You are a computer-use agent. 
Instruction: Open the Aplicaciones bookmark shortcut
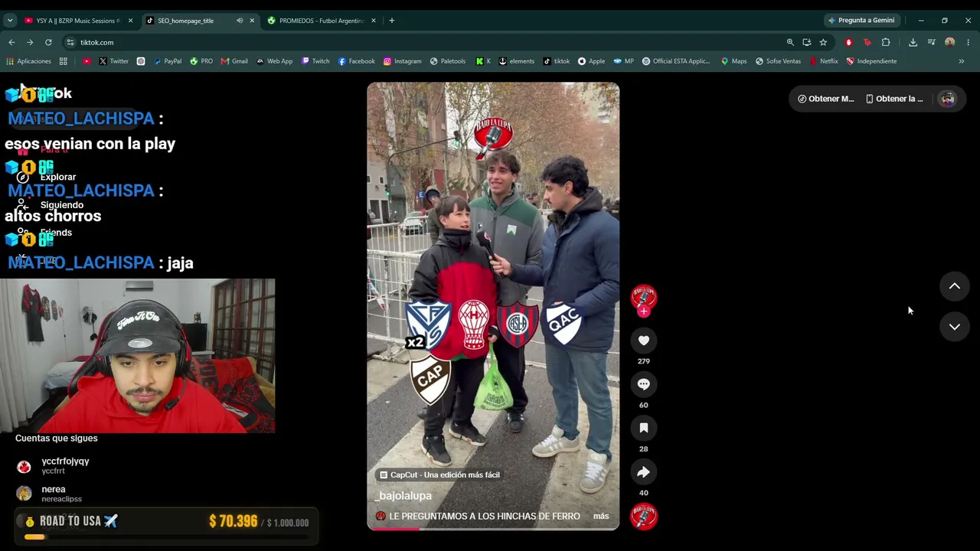pyautogui.click(x=28, y=61)
